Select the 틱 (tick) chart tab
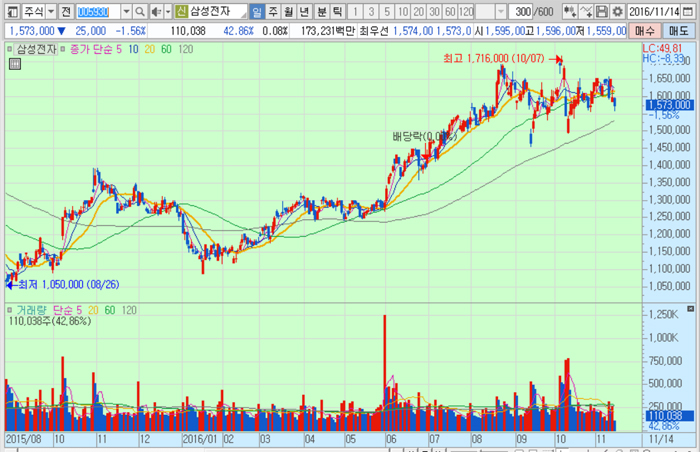This screenshot has width=700, height=452. click(337, 12)
